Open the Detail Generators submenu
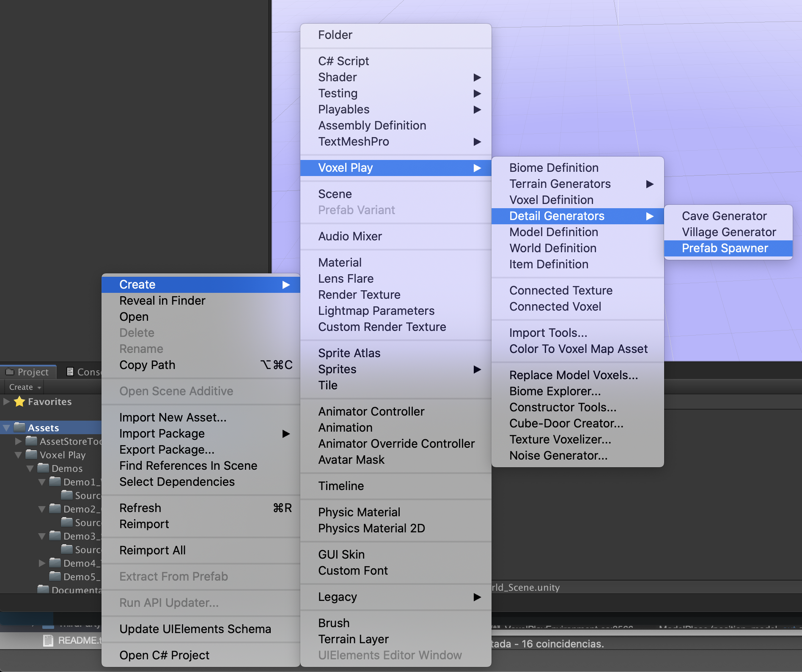The image size is (802, 672). [x=577, y=216]
